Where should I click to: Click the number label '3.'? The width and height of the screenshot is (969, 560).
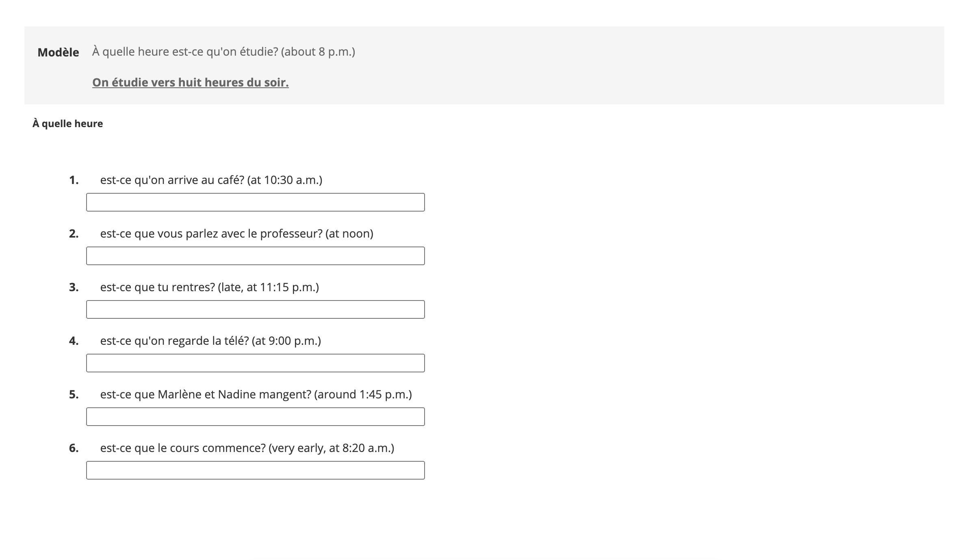tap(74, 287)
